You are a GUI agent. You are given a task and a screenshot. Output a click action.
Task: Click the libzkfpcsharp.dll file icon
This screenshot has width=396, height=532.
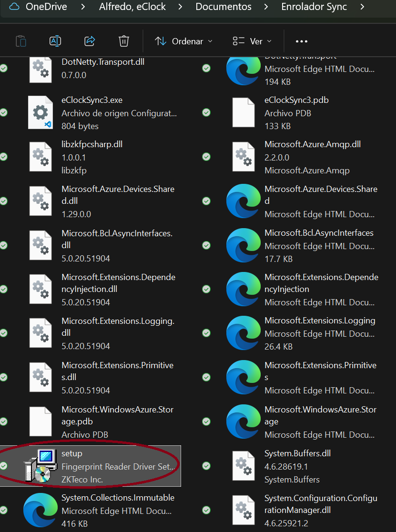click(41, 157)
